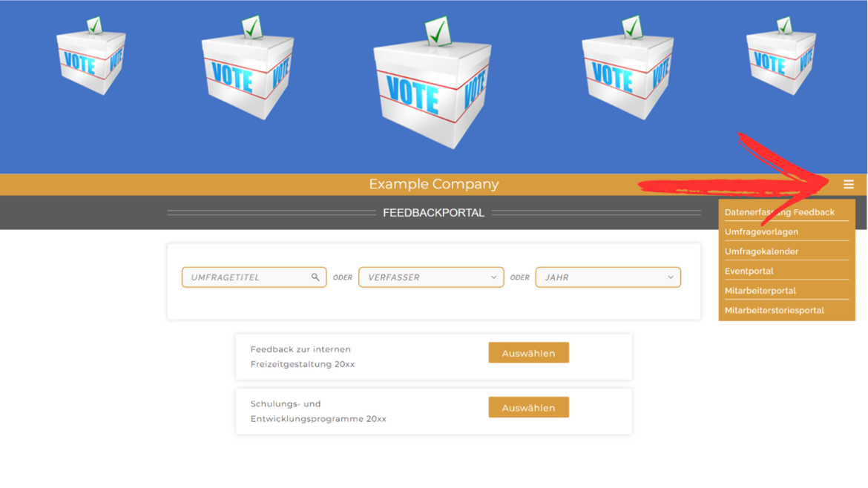Open the hamburger menu icon
This screenshot has height=488, width=868.
click(848, 185)
